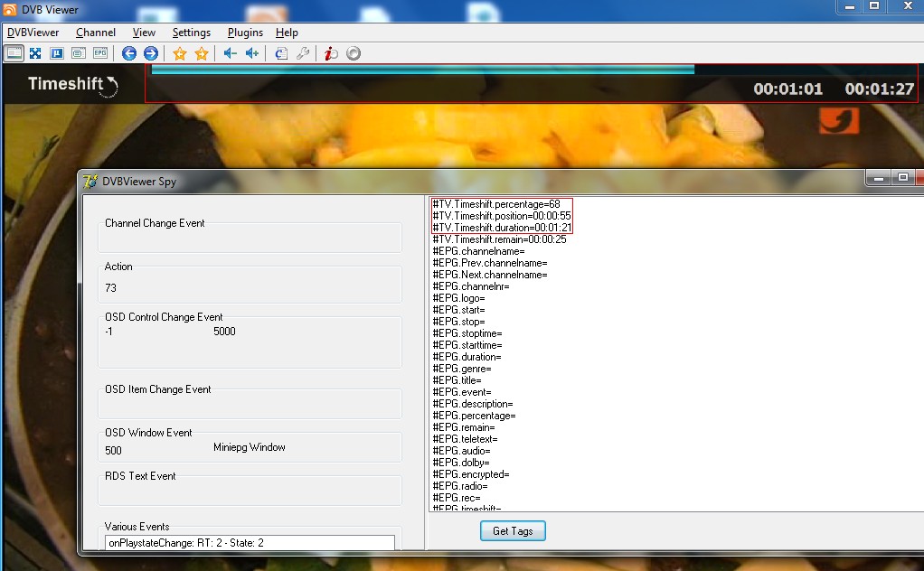
Task: Go to next channel with right arrow
Action: tap(151, 53)
